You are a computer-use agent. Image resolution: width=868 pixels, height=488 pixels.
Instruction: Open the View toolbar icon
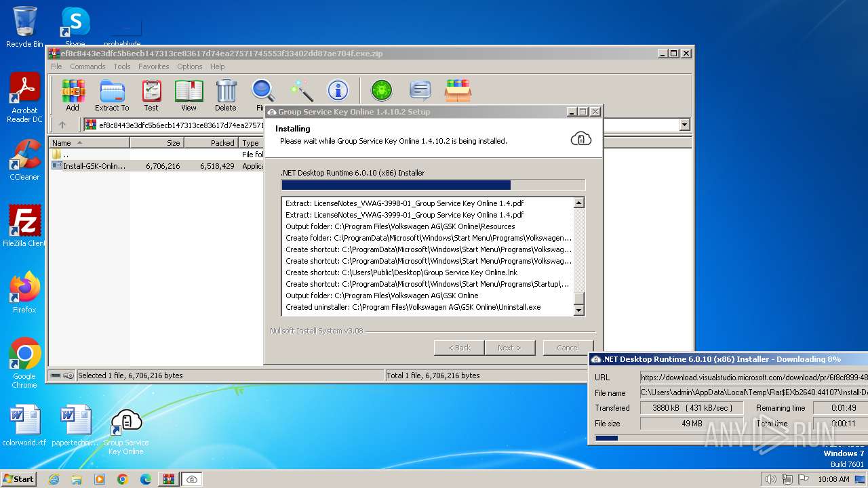[x=189, y=95]
